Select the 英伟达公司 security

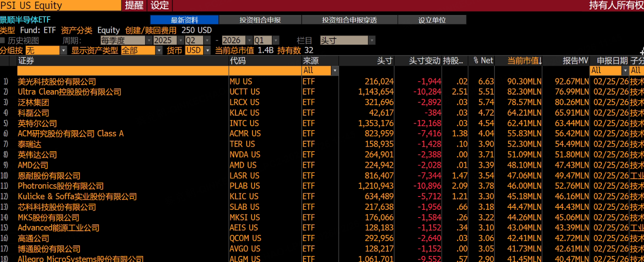(x=37, y=155)
